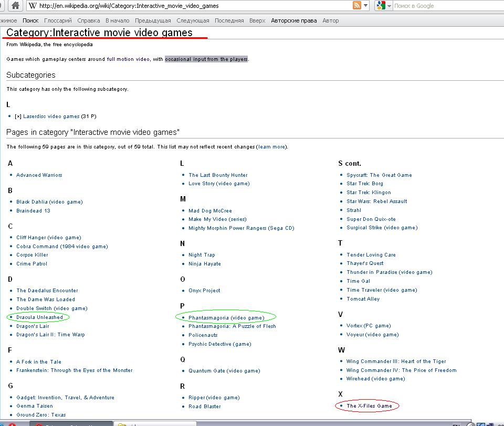This screenshot has width=504, height=426.
Task: Click the learn more link
Action: [x=271, y=147]
